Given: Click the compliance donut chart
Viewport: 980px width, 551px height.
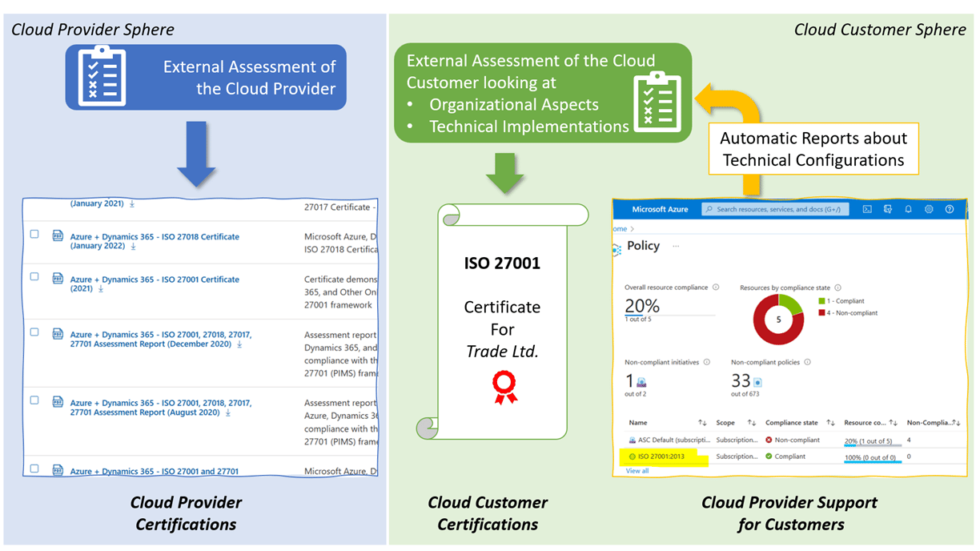Looking at the screenshot, I should 778,319.
